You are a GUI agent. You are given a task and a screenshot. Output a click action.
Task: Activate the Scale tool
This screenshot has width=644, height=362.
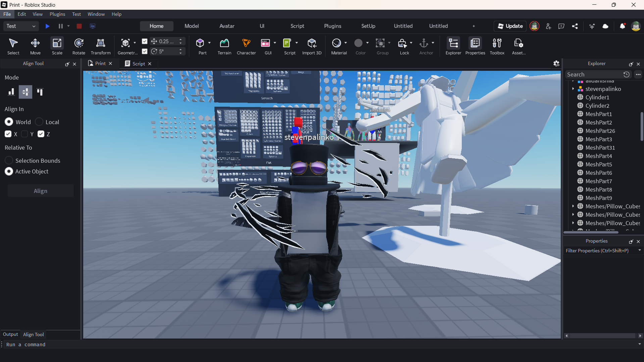pos(57,46)
